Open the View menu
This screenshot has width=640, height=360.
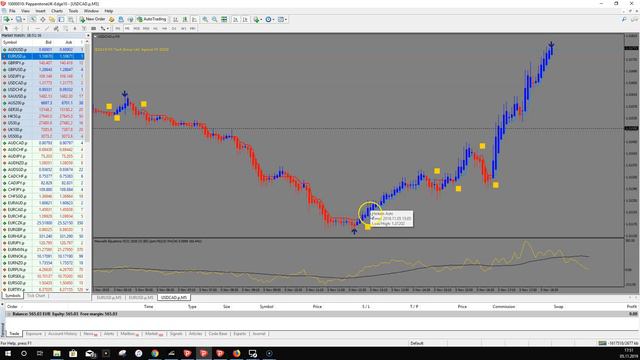[x=25, y=11]
